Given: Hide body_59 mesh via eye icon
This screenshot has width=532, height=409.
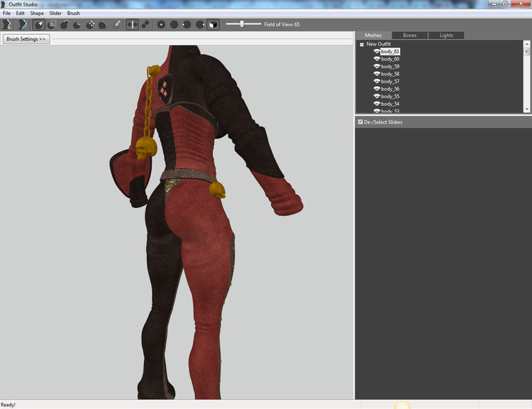Looking at the screenshot, I should pyautogui.click(x=376, y=66).
